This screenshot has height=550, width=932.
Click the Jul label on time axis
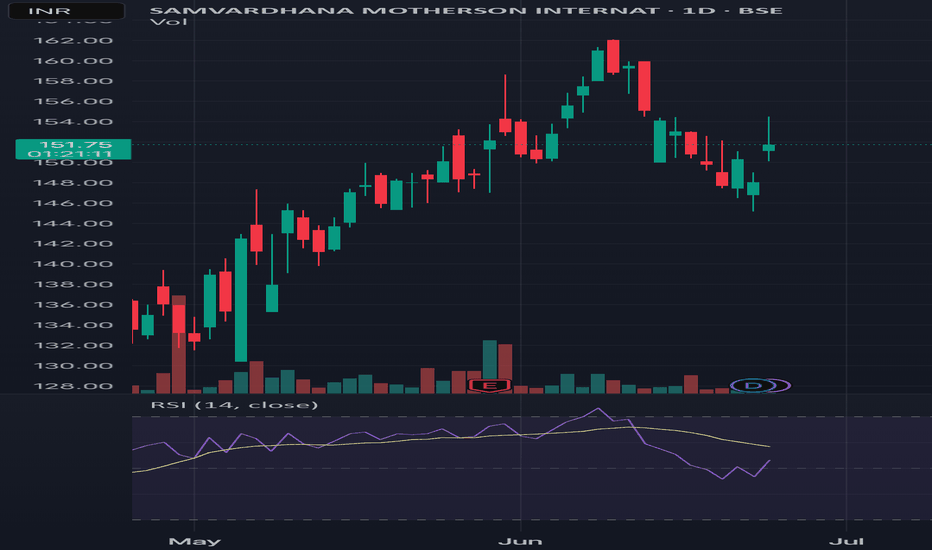(846, 542)
